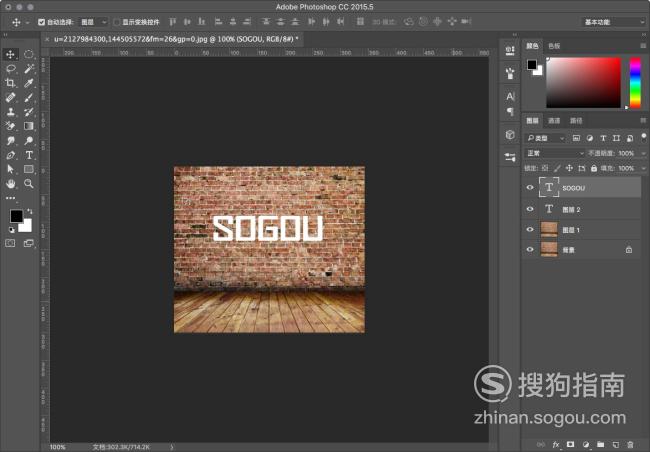Hide the SOGOU text layer
The image size is (650, 452).
pyautogui.click(x=530, y=187)
